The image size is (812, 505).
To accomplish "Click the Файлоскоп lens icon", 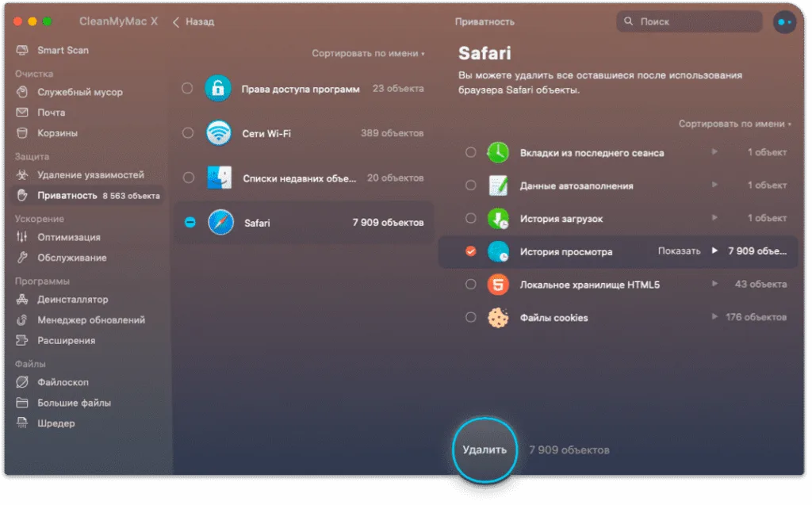I will coord(22,382).
